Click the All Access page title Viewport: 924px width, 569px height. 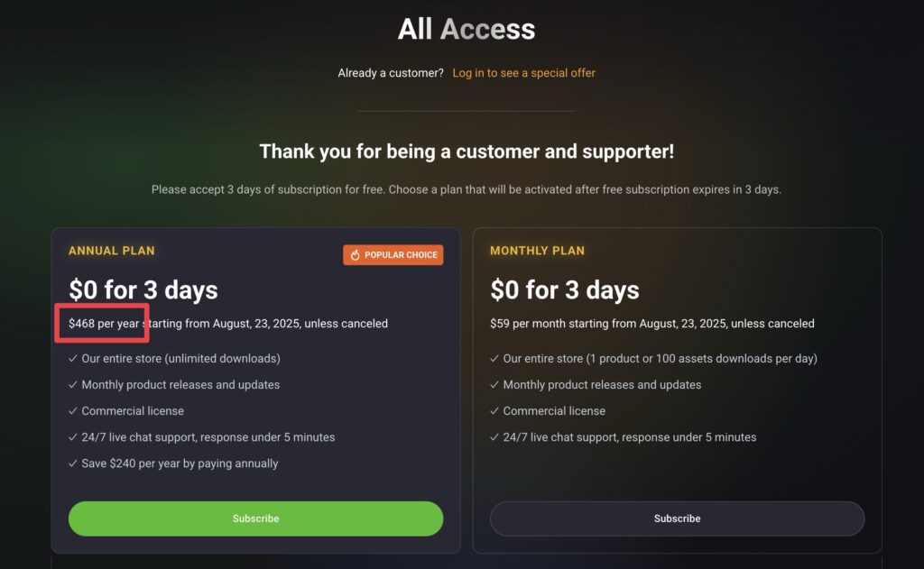coord(467,29)
